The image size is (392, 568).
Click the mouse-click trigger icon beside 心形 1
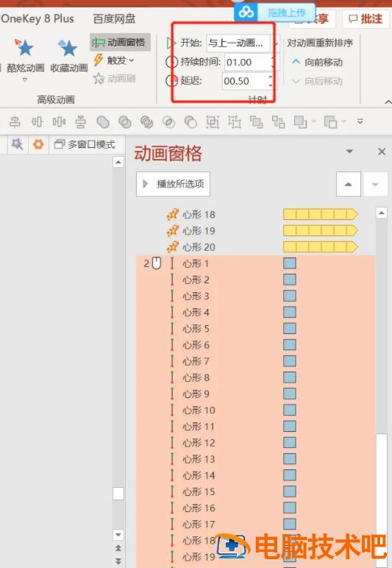click(x=157, y=263)
